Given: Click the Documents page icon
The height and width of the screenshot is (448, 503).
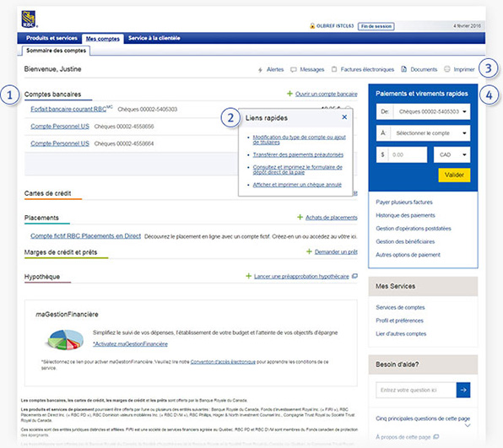Looking at the screenshot, I should coord(404,69).
